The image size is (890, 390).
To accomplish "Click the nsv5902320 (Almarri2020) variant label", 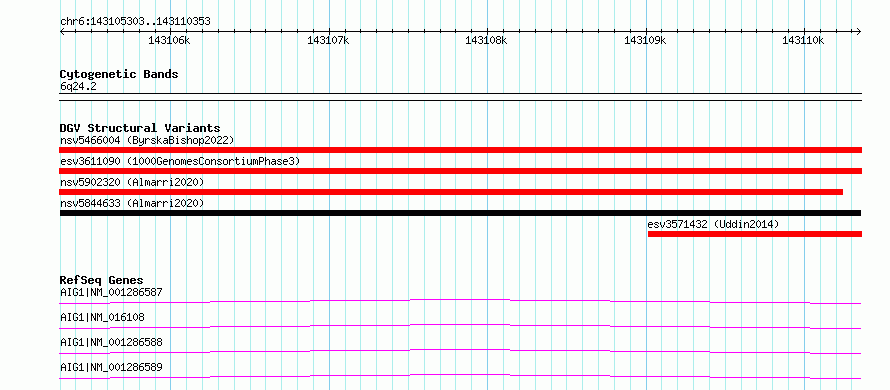I will click(132, 182).
